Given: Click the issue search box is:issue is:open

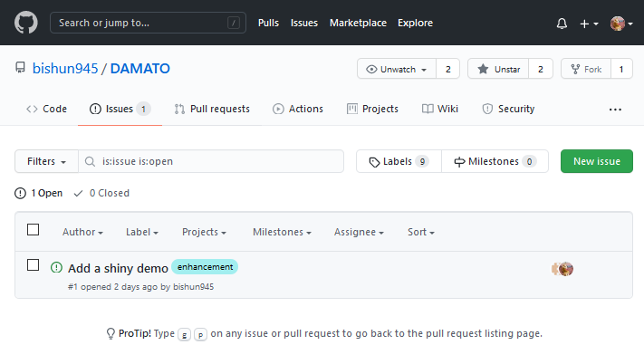Looking at the screenshot, I should [x=211, y=161].
